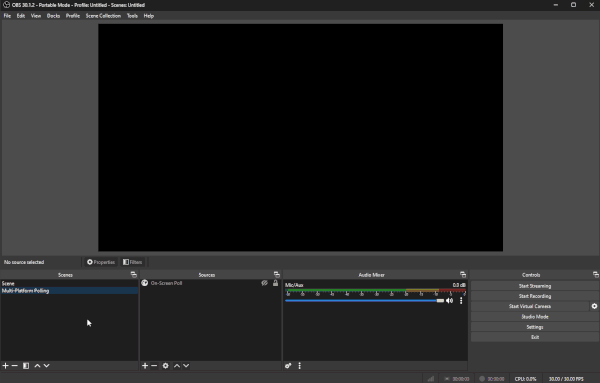The width and height of the screenshot is (600, 383).
Task: Enable Studio Mode
Action: click(535, 317)
